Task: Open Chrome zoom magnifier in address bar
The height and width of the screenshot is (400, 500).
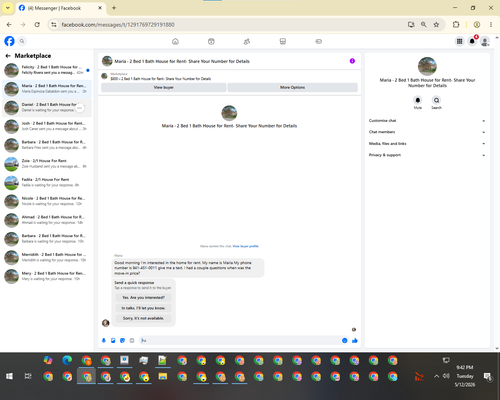Action: pos(423,25)
